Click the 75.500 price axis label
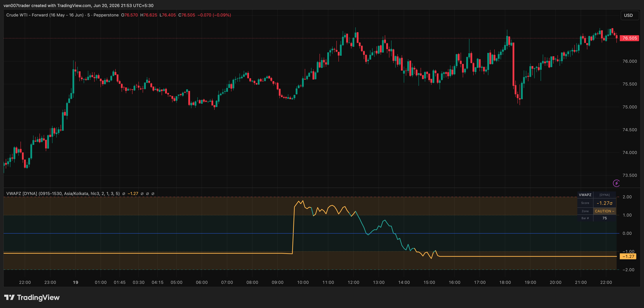644x308 pixels. 629,84
